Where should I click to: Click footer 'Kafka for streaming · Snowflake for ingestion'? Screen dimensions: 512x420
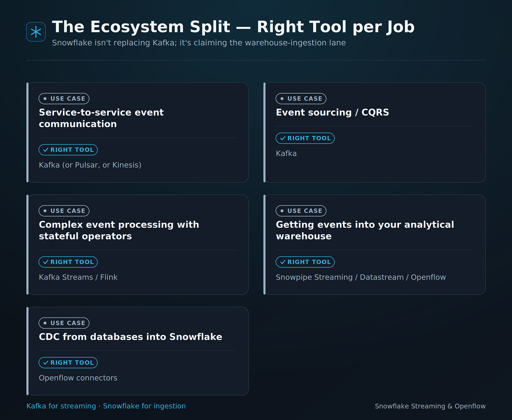[x=106, y=406]
